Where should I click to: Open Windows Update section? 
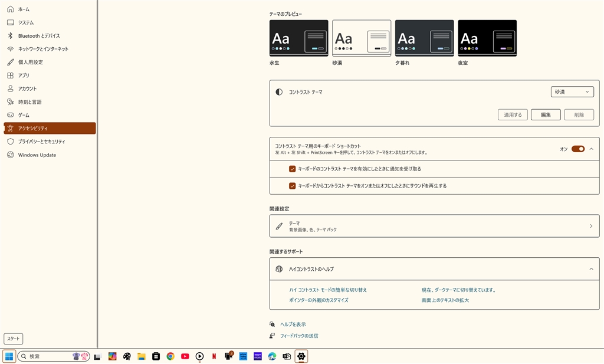tap(37, 155)
